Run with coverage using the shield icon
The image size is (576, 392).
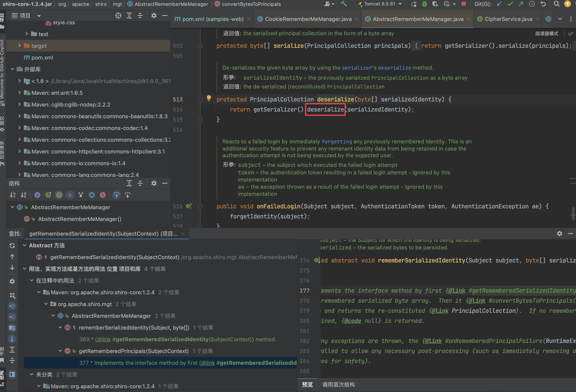tap(435, 4)
